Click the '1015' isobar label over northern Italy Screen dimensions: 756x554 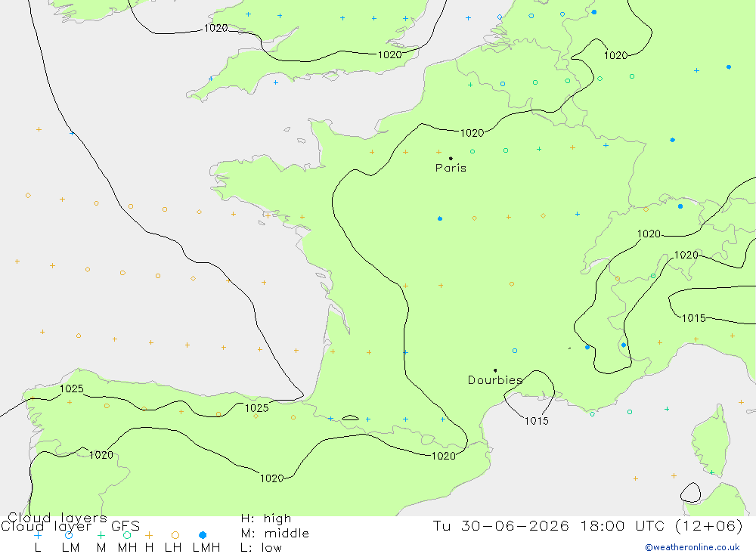point(694,318)
